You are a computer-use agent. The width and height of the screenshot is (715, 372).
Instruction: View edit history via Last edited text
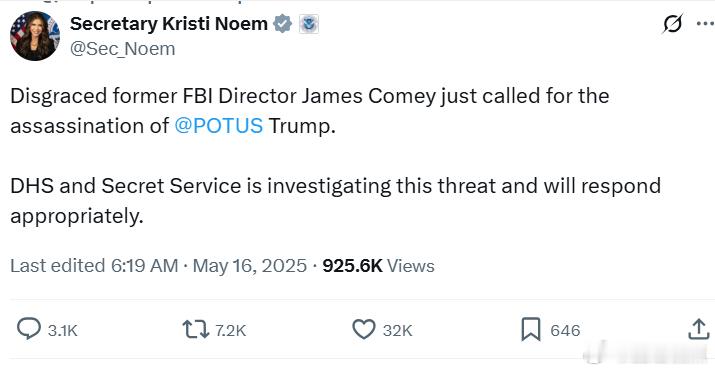[94, 266]
